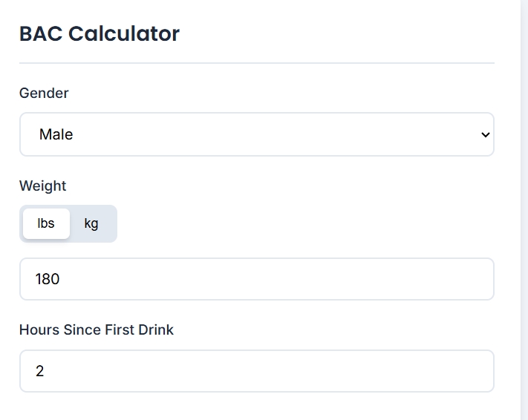Open the Gender dropdown showing Male

click(x=257, y=134)
